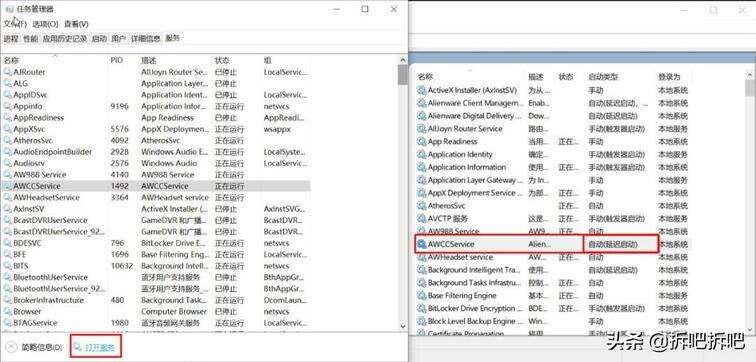Screen dimensions: 756x362
Task: Click the 打开服务 link
Action: [x=100, y=347]
